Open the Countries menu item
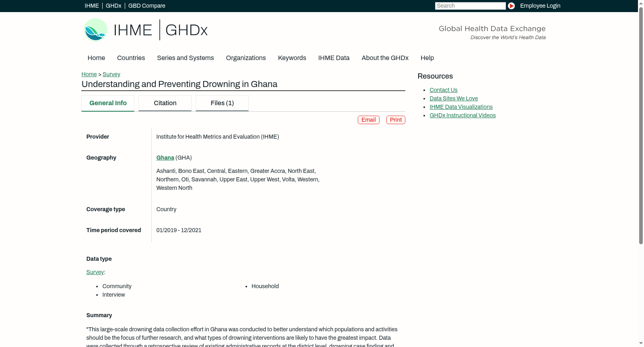The width and height of the screenshot is (644, 347). click(x=131, y=58)
